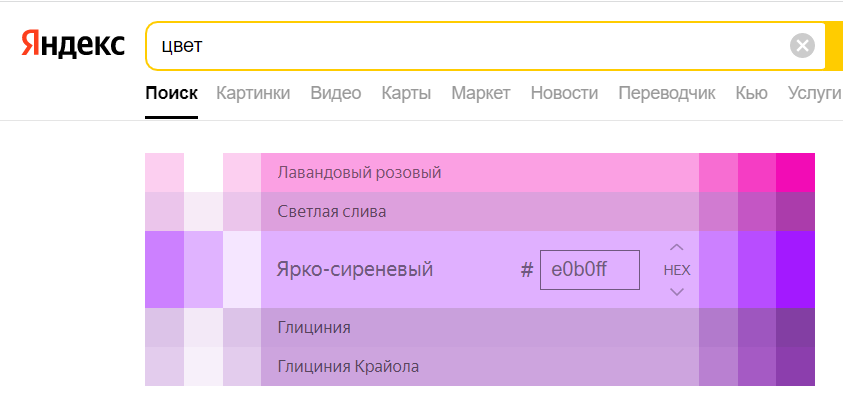The image size is (843, 408).
Task: Open the Новости tab
Action: coord(565,93)
